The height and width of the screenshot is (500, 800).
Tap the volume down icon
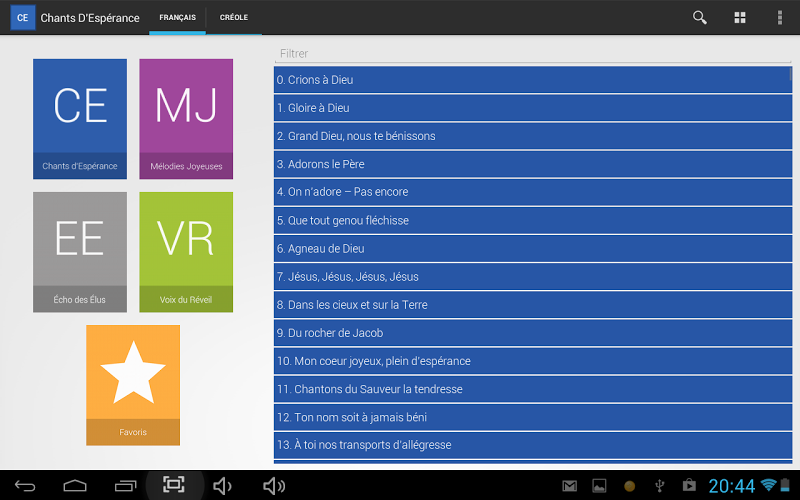tap(222, 486)
